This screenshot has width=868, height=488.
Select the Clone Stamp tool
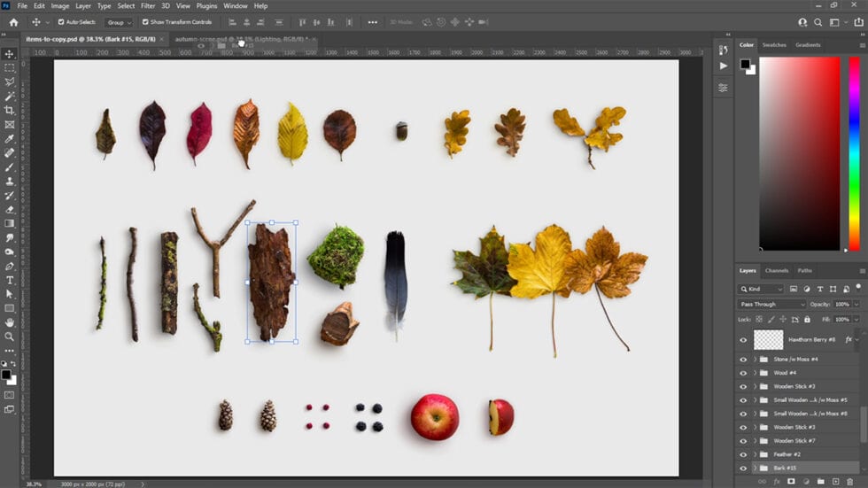(x=10, y=181)
